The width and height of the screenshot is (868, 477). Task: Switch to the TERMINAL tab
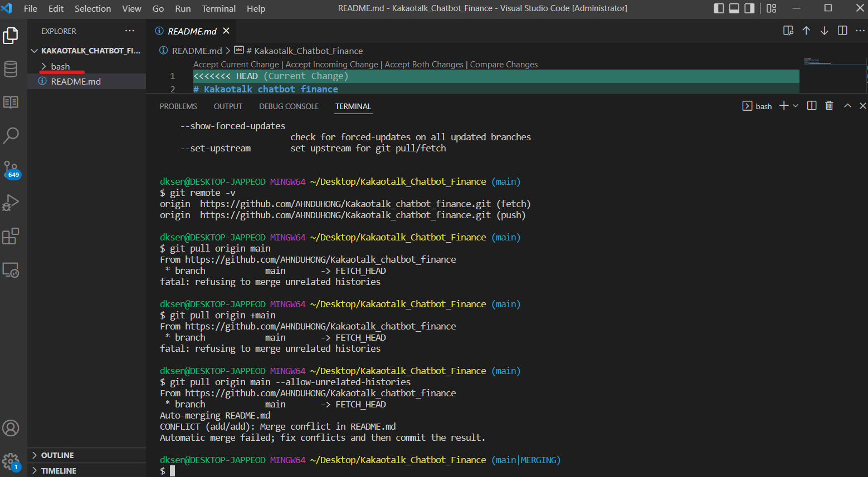point(353,106)
